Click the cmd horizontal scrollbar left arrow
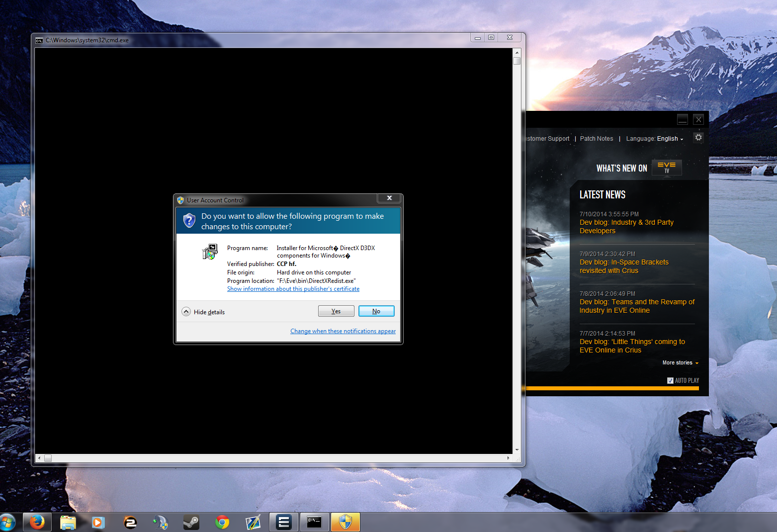777x532 pixels. (x=39, y=458)
